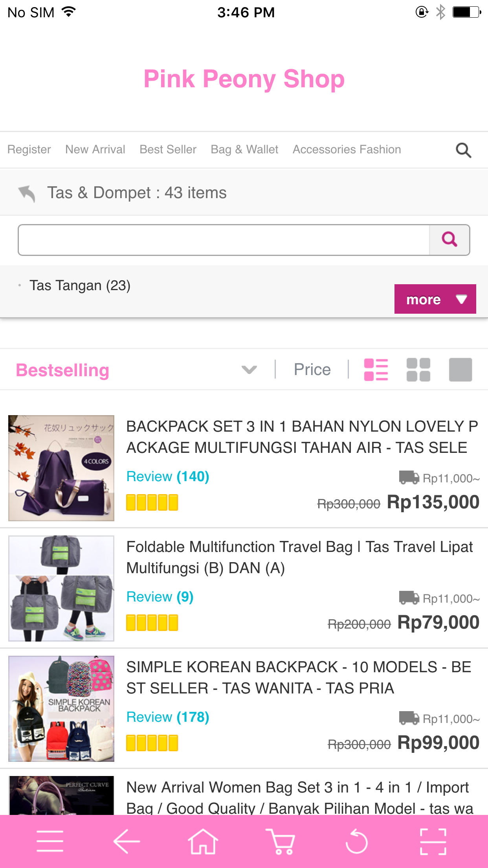Screen dimensions: 488x868
Task: Switch to list view layout
Action: tap(376, 370)
